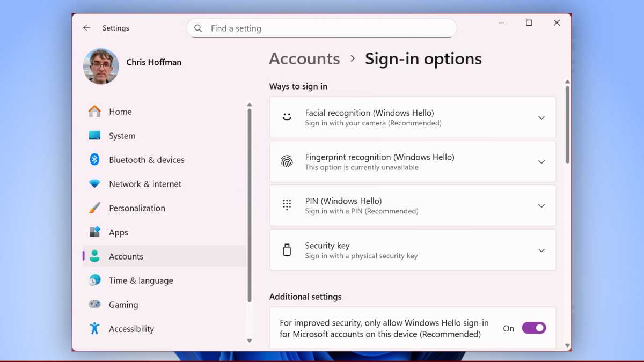The width and height of the screenshot is (644, 362).
Task: Expand Security key sign-in options
Action: [x=541, y=250]
